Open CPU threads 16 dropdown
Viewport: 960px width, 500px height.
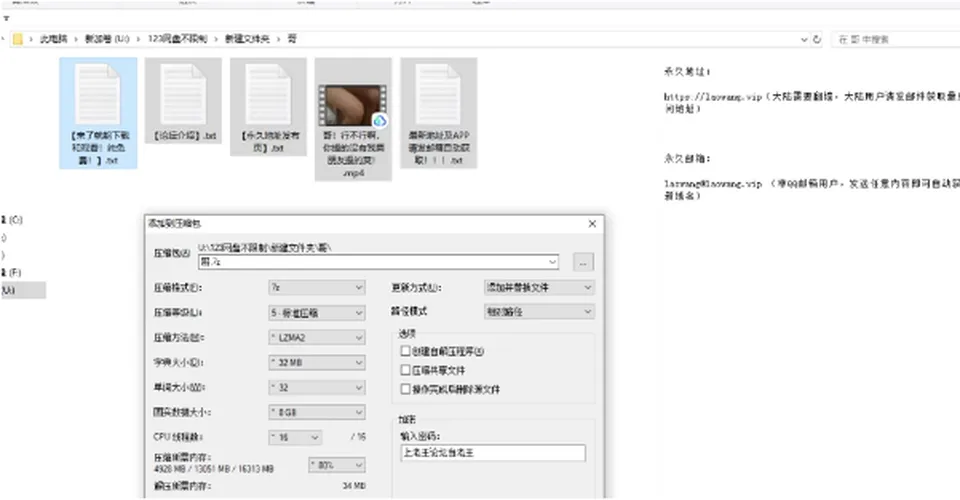point(295,437)
